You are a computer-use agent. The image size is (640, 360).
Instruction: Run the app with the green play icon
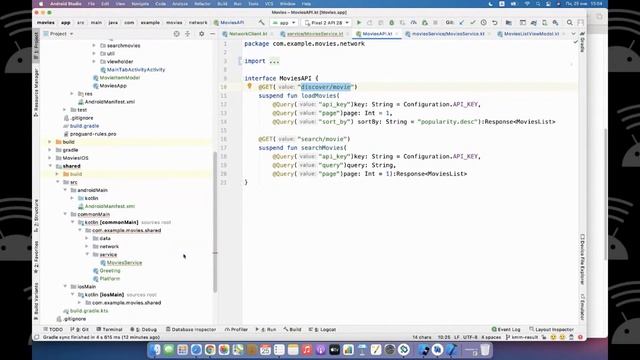tap(359, 22)
